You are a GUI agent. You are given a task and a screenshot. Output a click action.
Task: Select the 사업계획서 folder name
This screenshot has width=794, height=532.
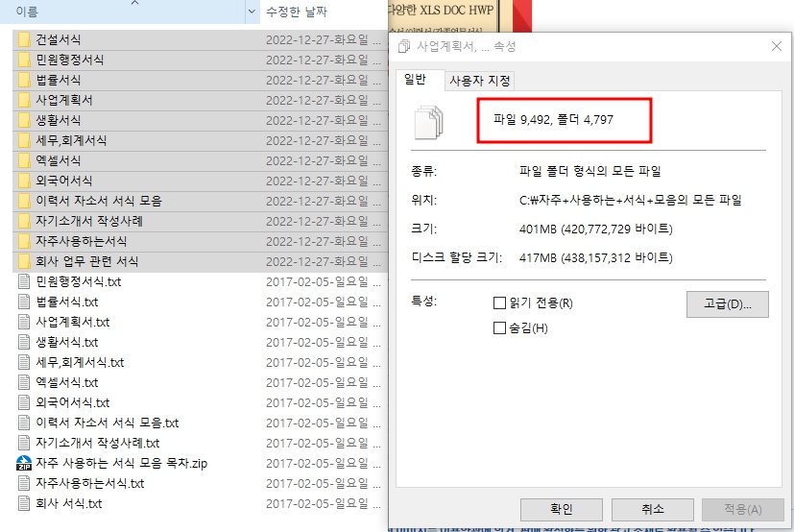(x=64, y=100)
